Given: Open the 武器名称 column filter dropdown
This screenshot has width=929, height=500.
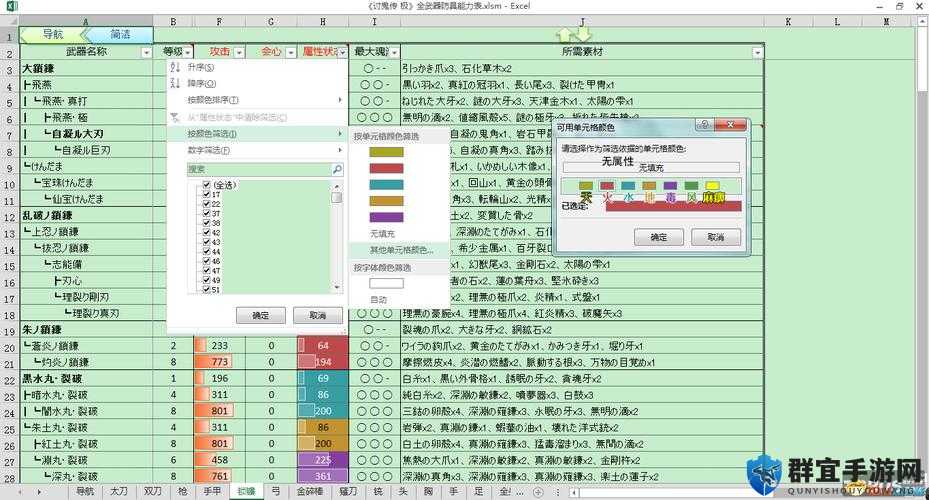Looking at the screenshot, I should (146, 52).
